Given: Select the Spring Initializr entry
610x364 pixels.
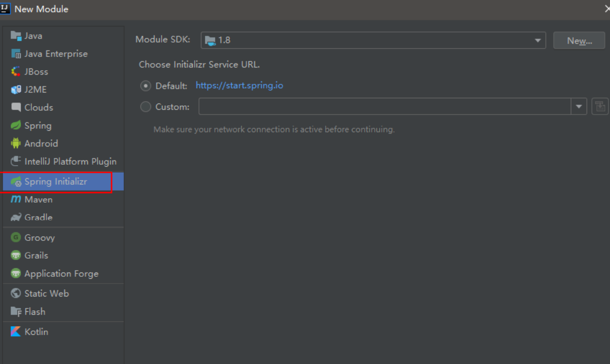Looking at the screenshot, I should click(63, 182).
